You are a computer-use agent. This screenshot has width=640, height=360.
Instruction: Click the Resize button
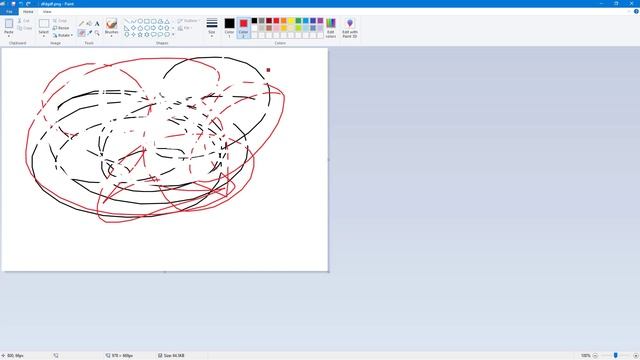coord(61,28)
